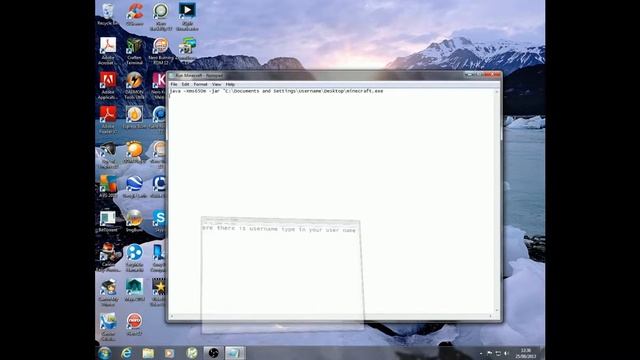The image size is (640, 360).
Task: Open the Help menu in Notepad
Action: coord(230,84)
